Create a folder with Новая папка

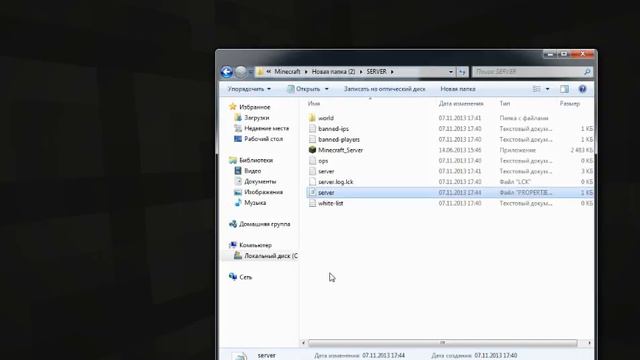click(458, 89)
